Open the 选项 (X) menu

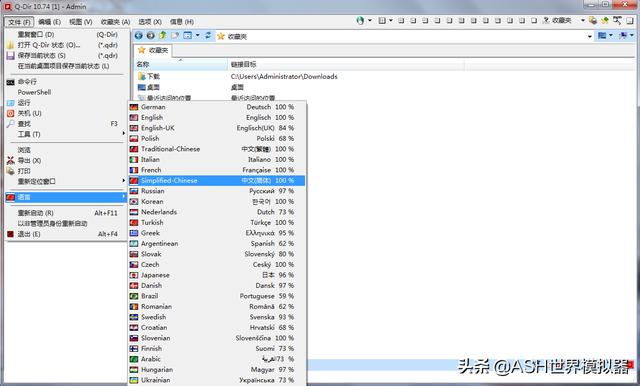(x=150, y=22)
